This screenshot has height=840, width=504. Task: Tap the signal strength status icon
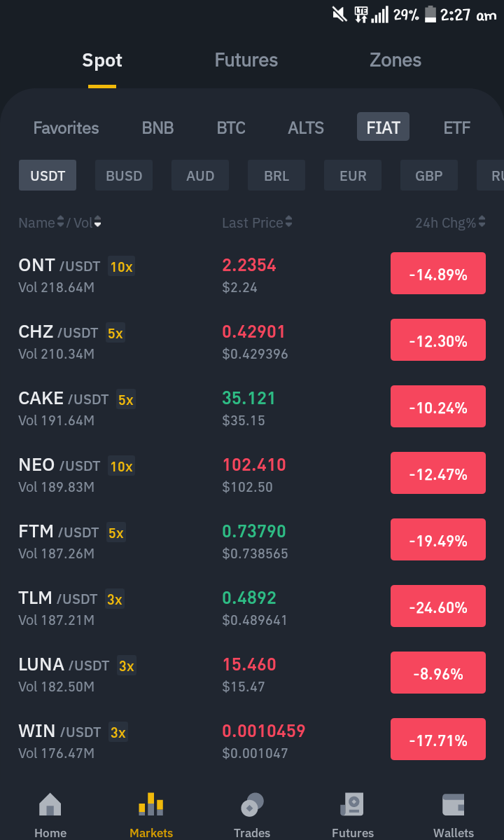(380, 15)
